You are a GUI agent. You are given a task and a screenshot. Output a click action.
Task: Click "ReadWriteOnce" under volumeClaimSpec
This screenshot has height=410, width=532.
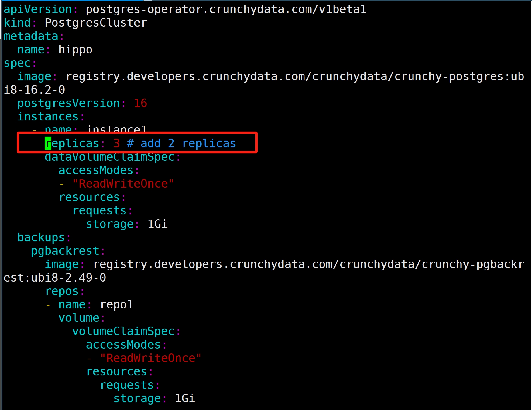click(150, 358)
